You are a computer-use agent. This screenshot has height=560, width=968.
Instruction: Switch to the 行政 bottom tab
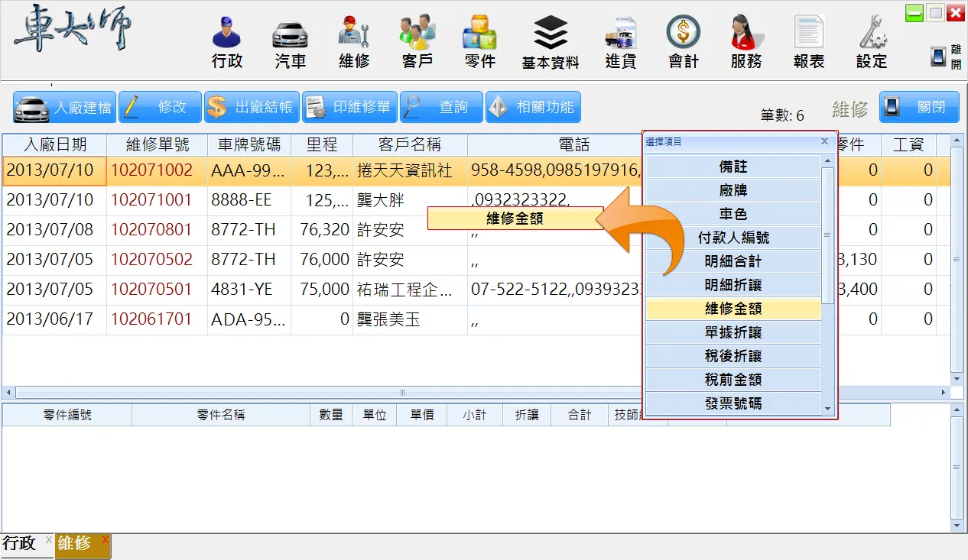point(20,544)
